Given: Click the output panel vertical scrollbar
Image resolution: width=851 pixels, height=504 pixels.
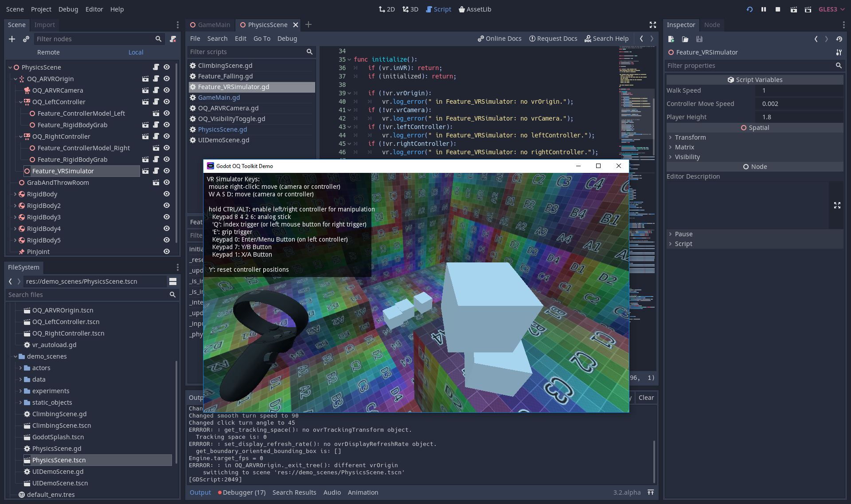Looking at the screenshot, I should point(654,461).
